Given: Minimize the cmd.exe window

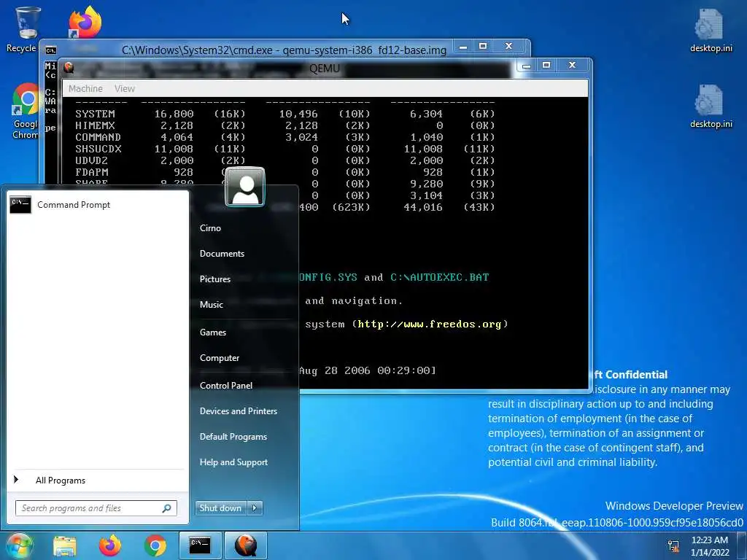Looking at the screenshot, I should tap(462, 47).
